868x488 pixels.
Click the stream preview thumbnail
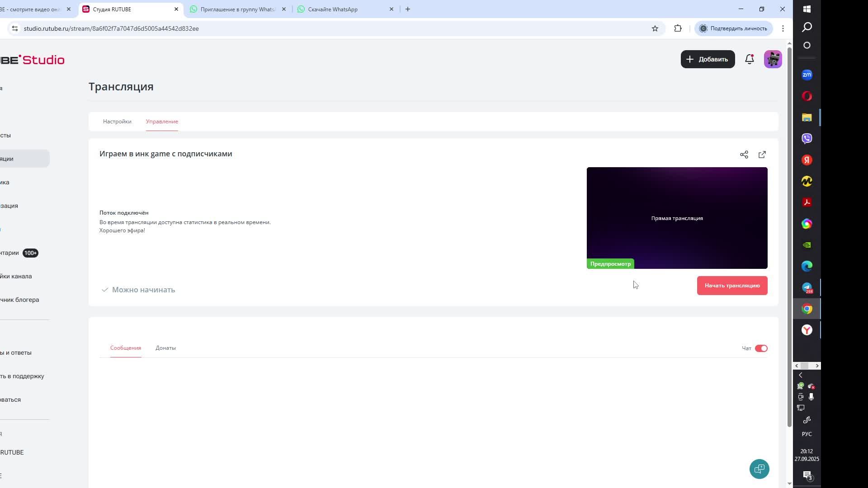coord(677,218)
